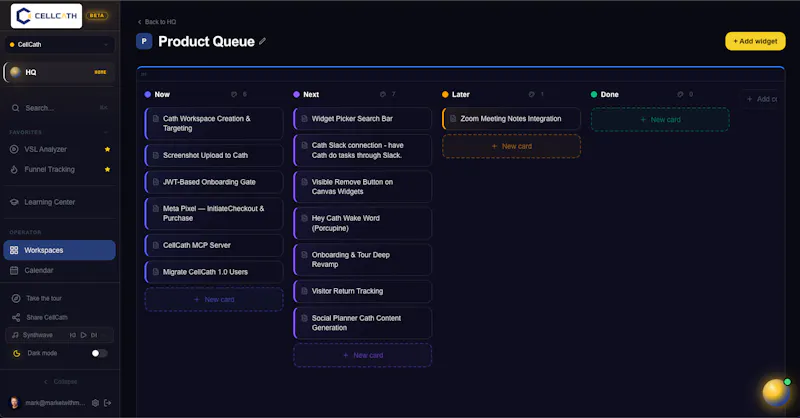Click document icon on CellCath MCP Server card
Image resolution: width=800 pixels, height=418 pixels.
[x=156, y=245]
